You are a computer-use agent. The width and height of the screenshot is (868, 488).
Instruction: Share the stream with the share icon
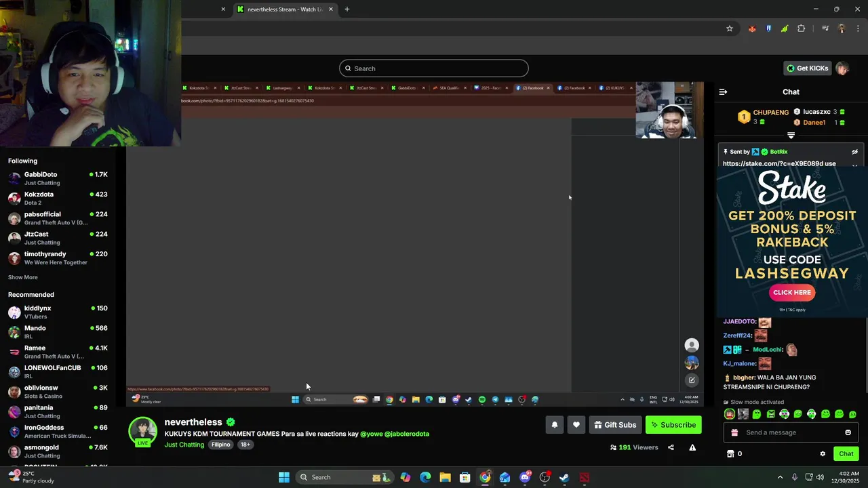(671, 447)
